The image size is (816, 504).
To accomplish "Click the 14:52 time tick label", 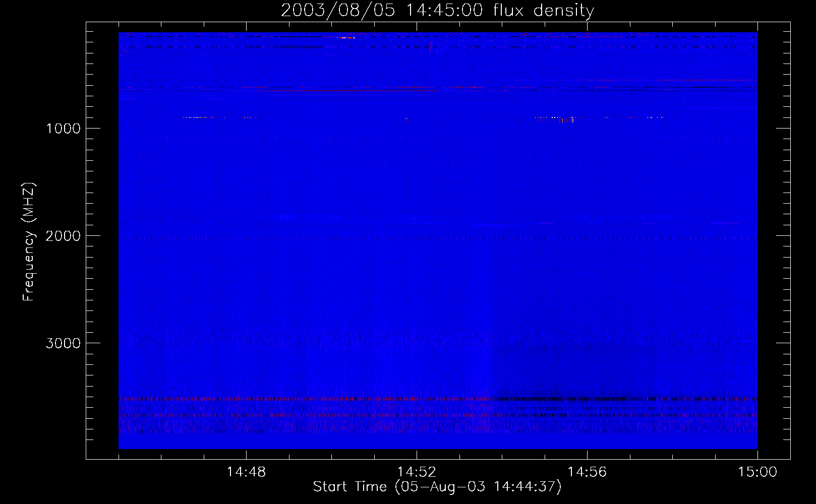I will [417, 472].
